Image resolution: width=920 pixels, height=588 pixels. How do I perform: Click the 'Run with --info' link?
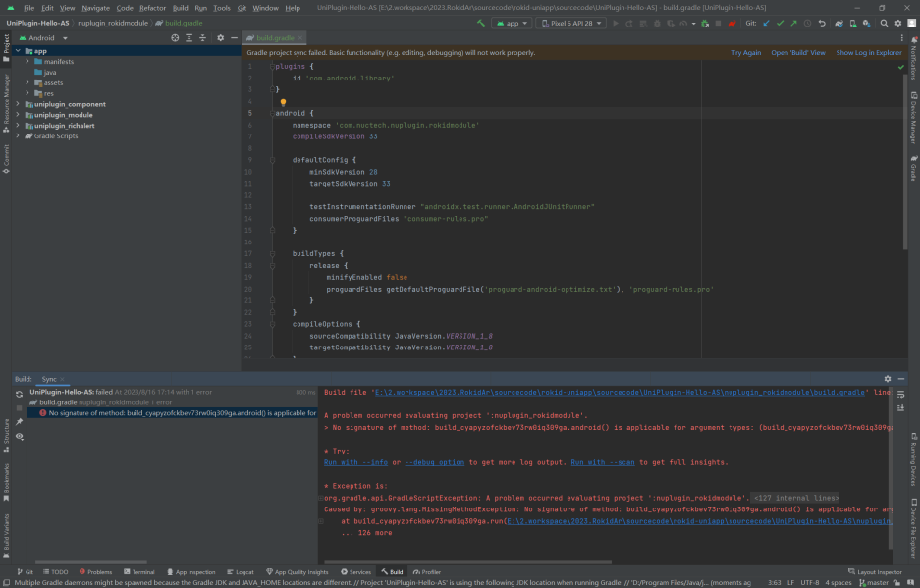click(x=355, y=462)
